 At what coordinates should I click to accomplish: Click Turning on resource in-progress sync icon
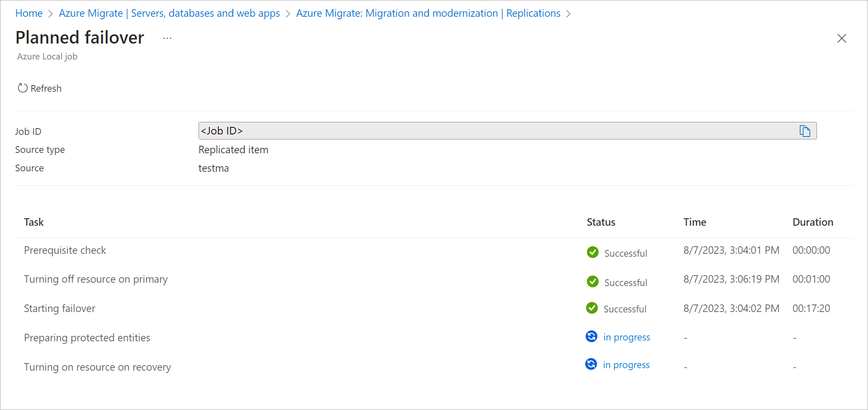[591, 364]
